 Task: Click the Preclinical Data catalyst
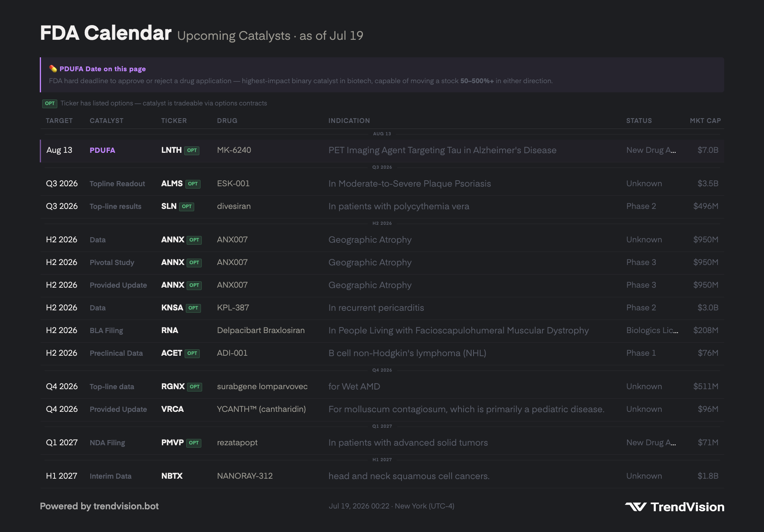(x=116, y=353)
